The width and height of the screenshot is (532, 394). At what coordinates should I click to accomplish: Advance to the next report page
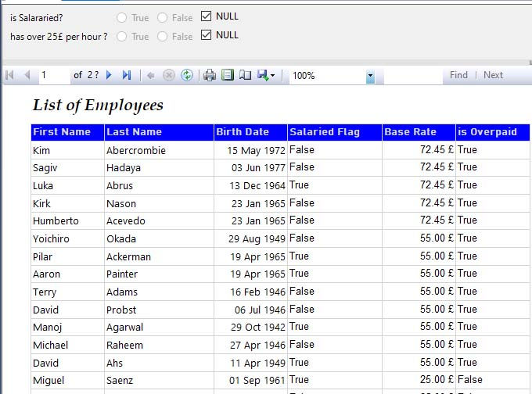109,75
